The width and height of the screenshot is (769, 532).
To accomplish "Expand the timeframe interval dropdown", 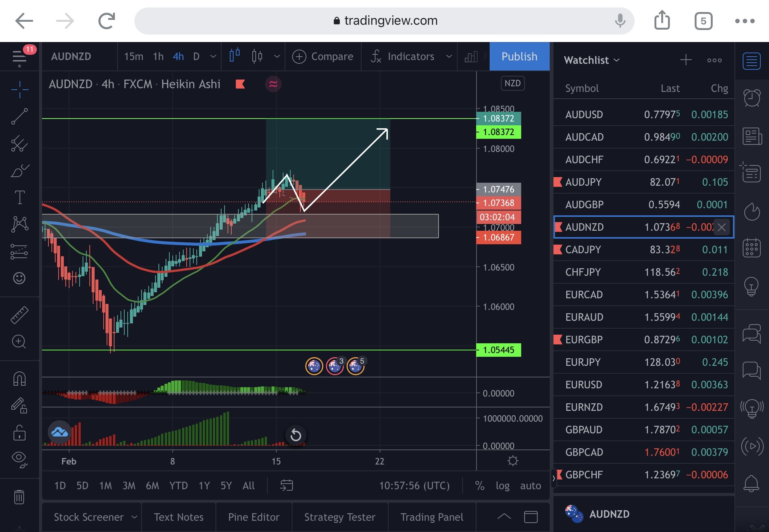I will (213, 57).
